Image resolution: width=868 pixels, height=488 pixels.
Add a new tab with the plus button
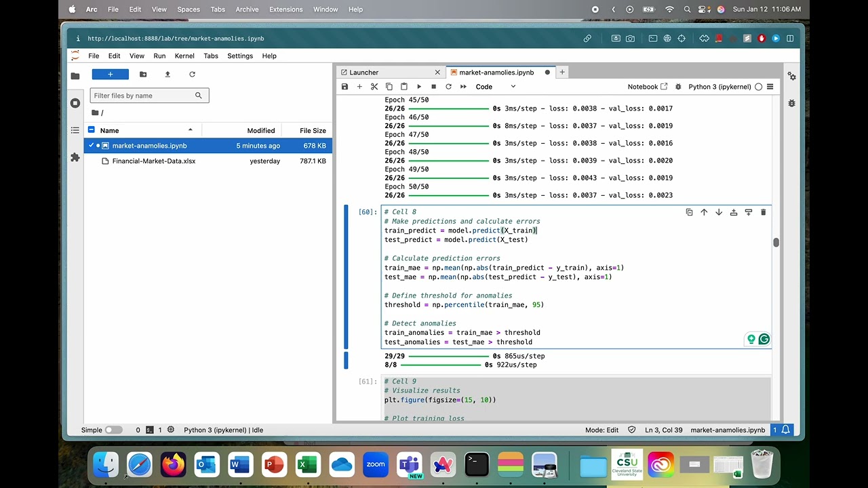pos(562,73)
